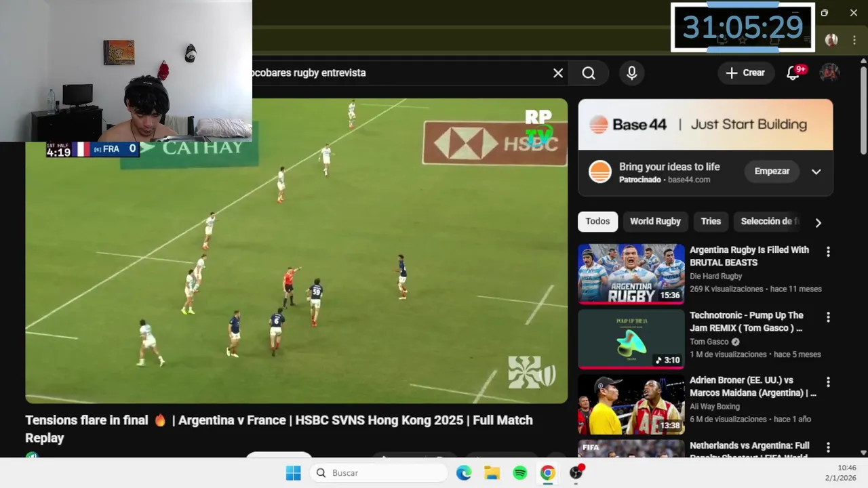Restore down the Chrome window
The image size is (868, 488).
click(825, 13)
